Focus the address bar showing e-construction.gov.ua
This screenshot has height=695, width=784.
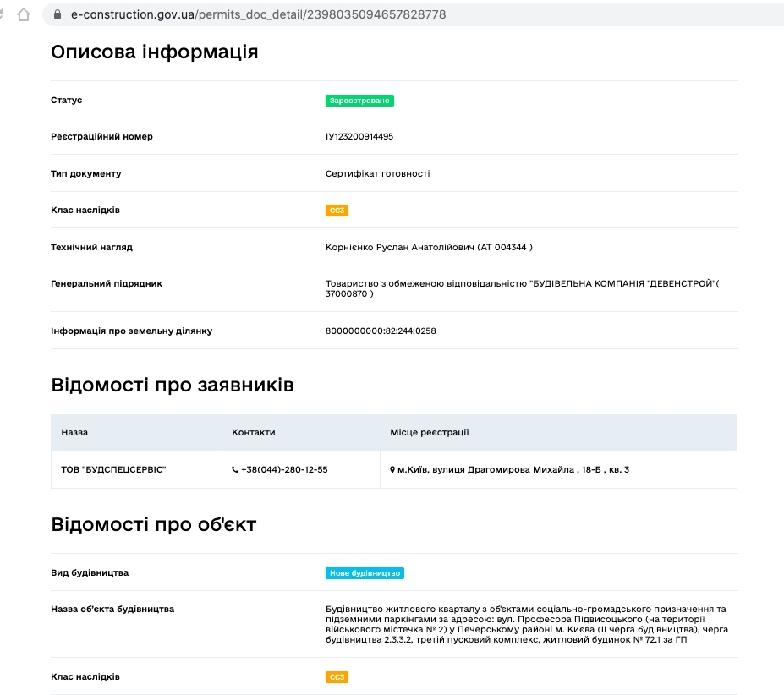tap(413, 14)
